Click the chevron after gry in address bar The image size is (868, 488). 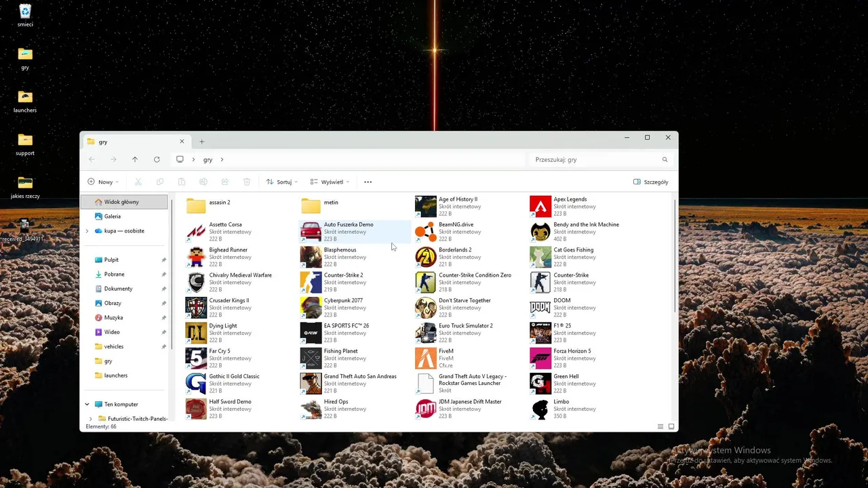(x=222, y=160)
